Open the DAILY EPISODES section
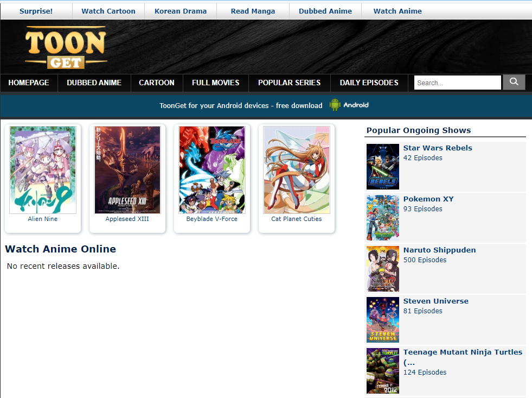This screenshot has height=398, width=532. pyautogui.click(x=369, y=83)
